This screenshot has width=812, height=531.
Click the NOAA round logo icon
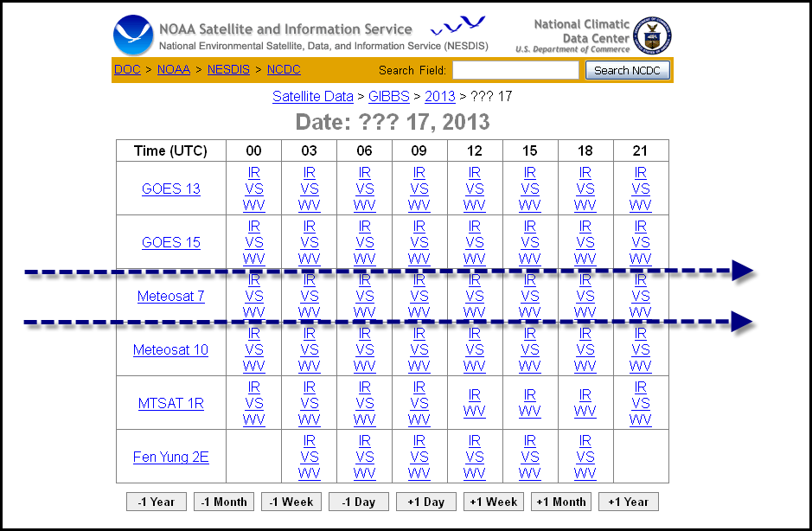[133, 35]
